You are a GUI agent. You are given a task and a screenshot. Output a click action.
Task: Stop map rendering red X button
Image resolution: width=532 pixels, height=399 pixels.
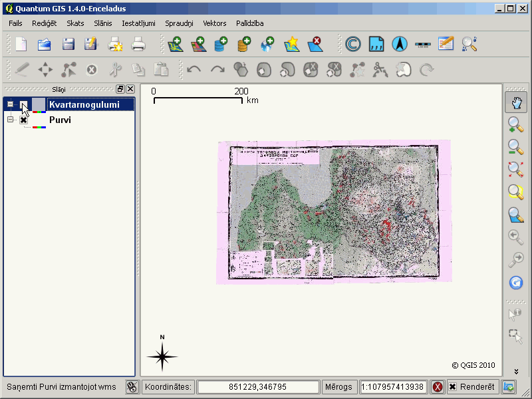(x=438, y=387)
